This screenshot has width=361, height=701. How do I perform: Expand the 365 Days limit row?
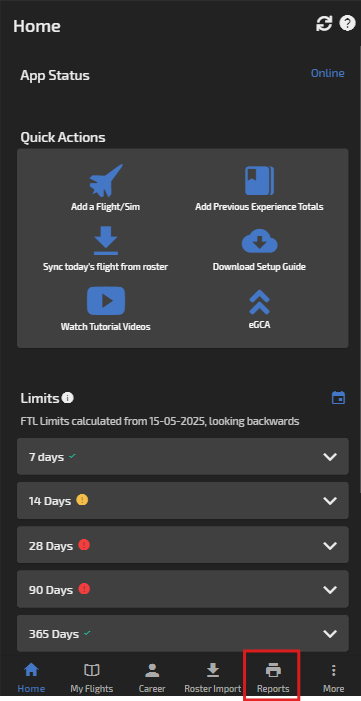coord(183,633)
